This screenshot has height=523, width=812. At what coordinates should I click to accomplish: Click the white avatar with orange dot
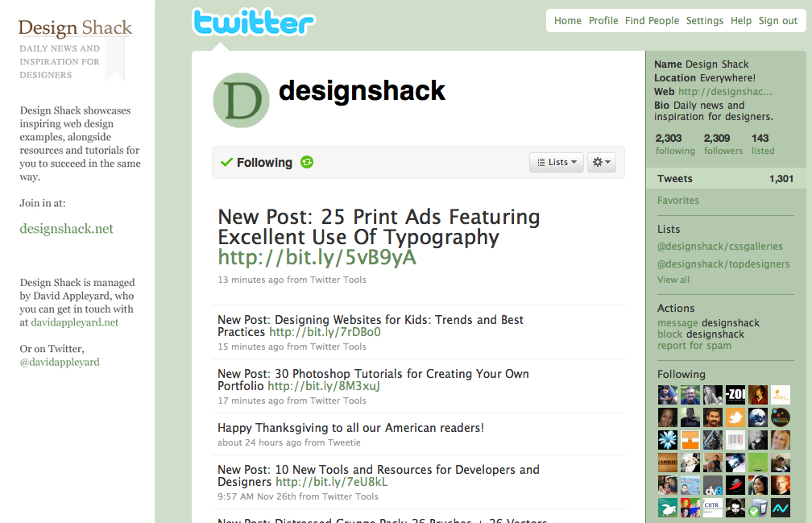pos(781,395)
